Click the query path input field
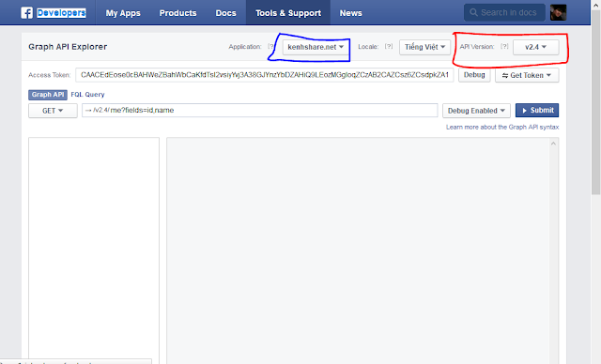Screen dimensions: 601x364 (260, 111)
